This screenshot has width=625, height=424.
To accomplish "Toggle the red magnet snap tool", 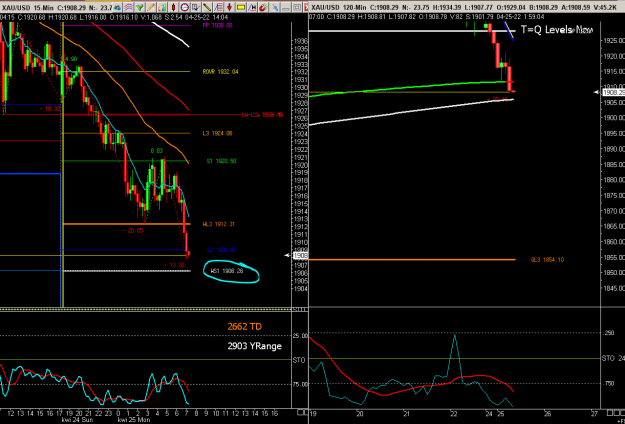I will 263,7.
